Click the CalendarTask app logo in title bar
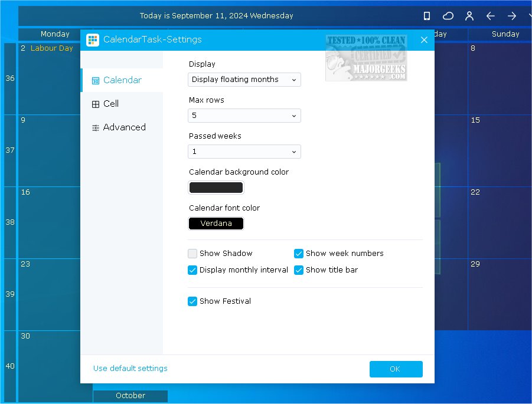The image size is (532, 404). pos(93,40)
